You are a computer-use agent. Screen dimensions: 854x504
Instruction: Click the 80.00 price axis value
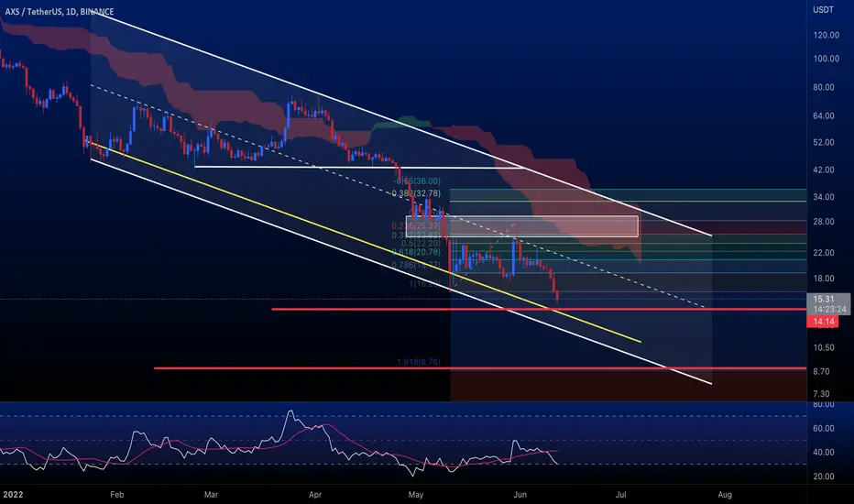coord(824,87)
